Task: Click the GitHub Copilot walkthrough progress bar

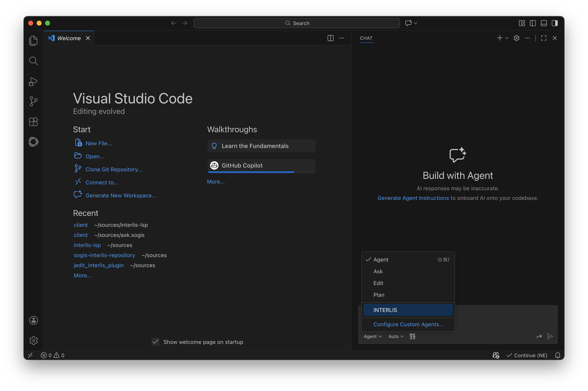Action: (250, 172)
